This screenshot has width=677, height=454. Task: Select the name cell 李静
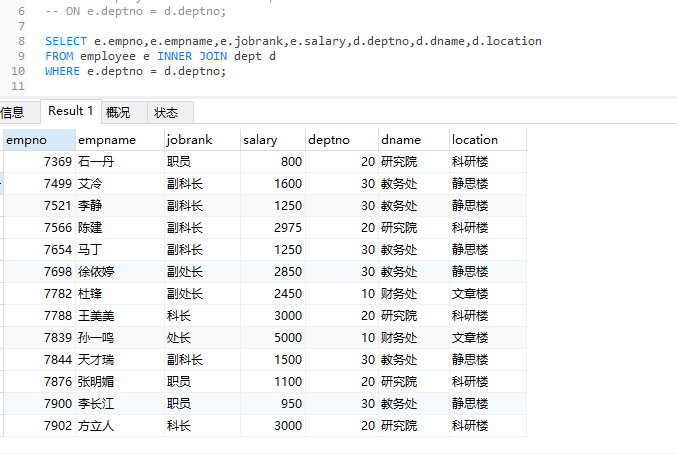(x=120, y=206)
